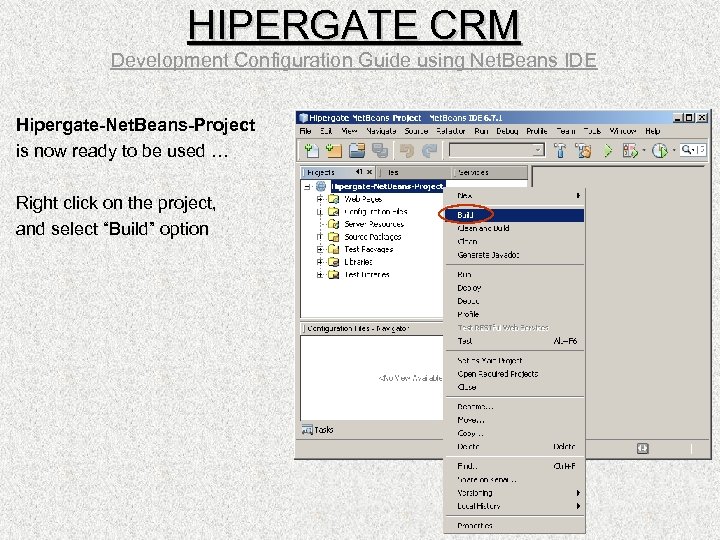
Task: Click the Undo arrow toolbar icon
Action: [x=406, y=150]
